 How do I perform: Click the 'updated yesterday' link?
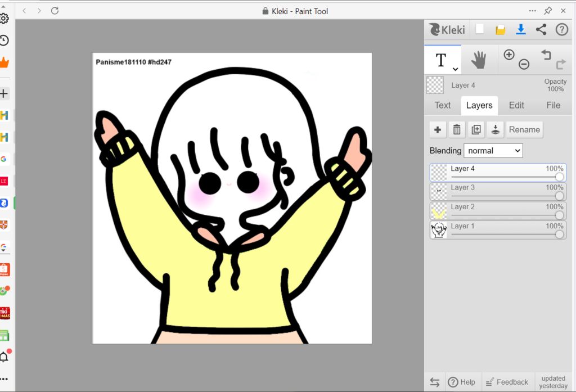click(553, 382)
